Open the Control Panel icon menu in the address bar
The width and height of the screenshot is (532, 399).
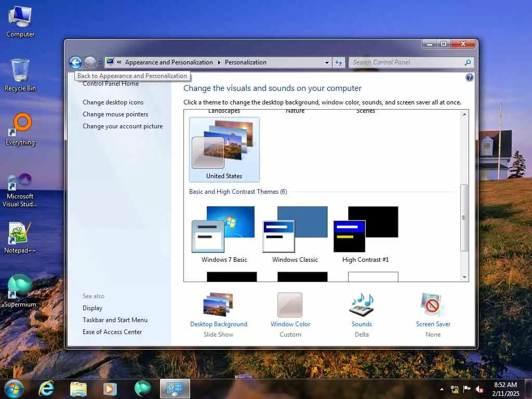[110, 62]
